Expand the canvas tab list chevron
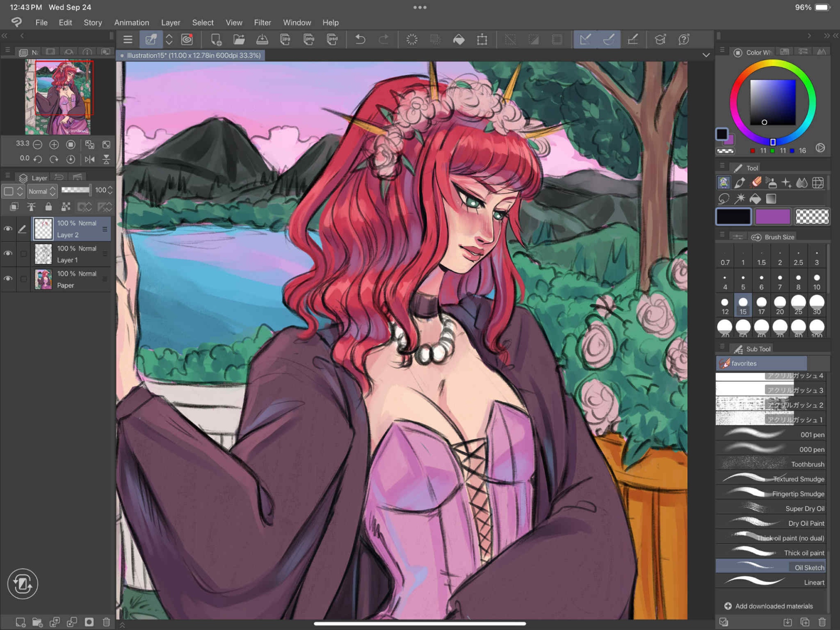Viewport: 840px width, 630px height. (706, 55)
